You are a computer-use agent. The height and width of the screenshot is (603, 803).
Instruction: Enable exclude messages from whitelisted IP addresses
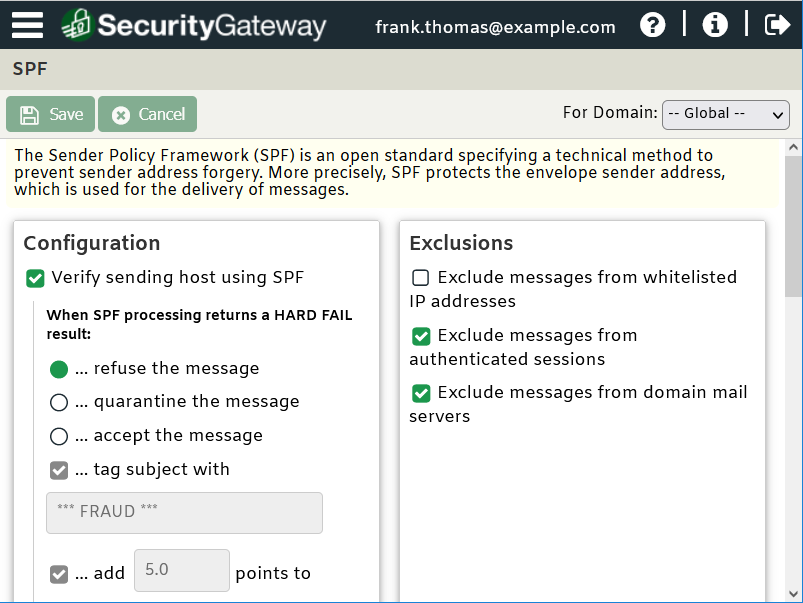[420, 278]
